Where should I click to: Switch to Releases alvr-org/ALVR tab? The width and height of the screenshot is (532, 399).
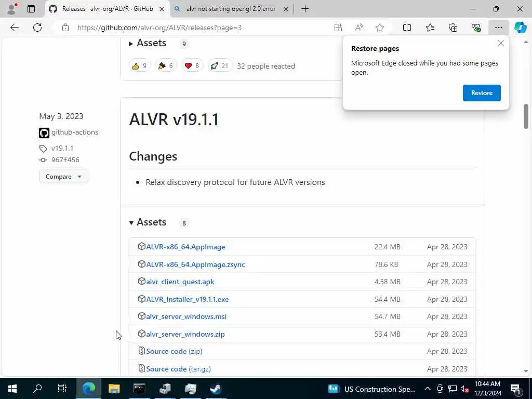tap(107, 9)
